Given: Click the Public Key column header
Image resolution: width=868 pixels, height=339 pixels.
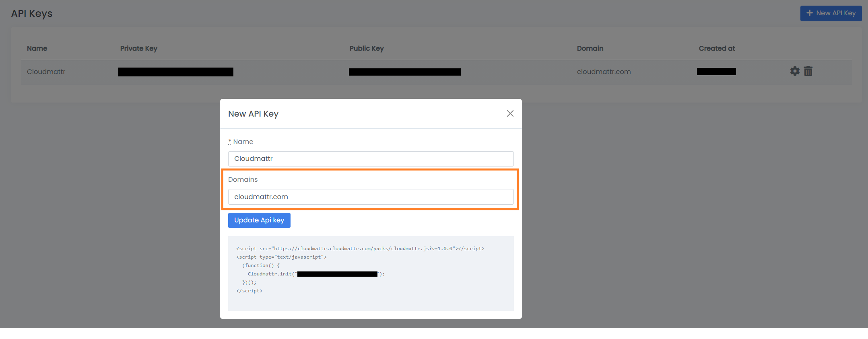Looking at the screenshot, I should 367,48.
